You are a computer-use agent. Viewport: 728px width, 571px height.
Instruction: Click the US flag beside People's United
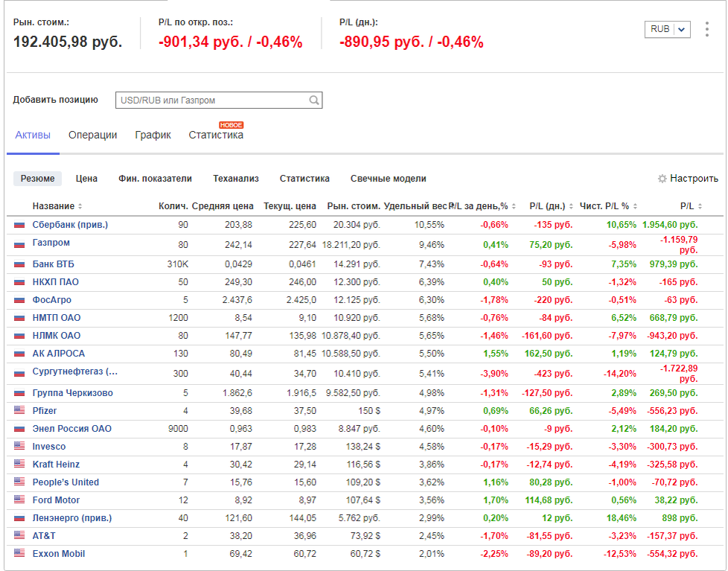tap(19, 482)
